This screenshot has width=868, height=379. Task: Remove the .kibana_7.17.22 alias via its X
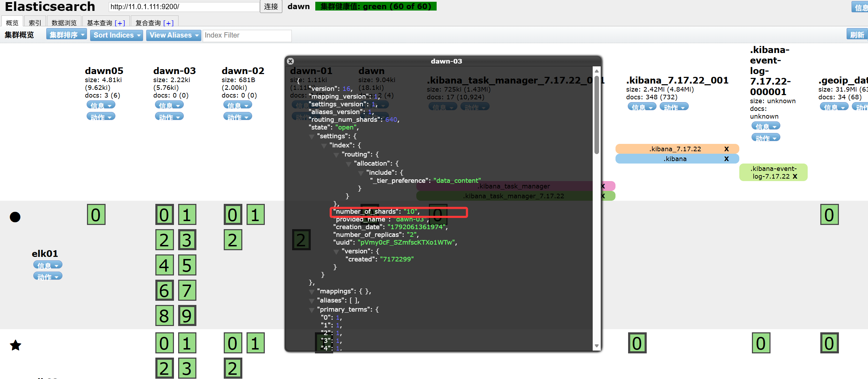(x=726, y=149)
